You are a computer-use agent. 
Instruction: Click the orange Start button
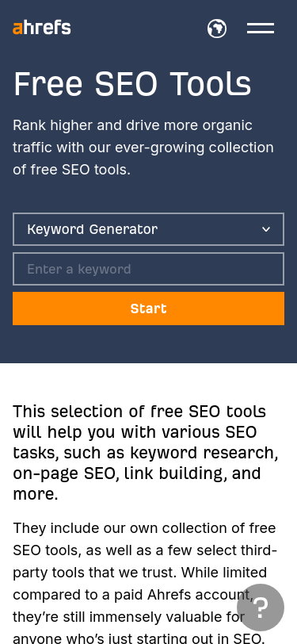click(x=149, y=309)
